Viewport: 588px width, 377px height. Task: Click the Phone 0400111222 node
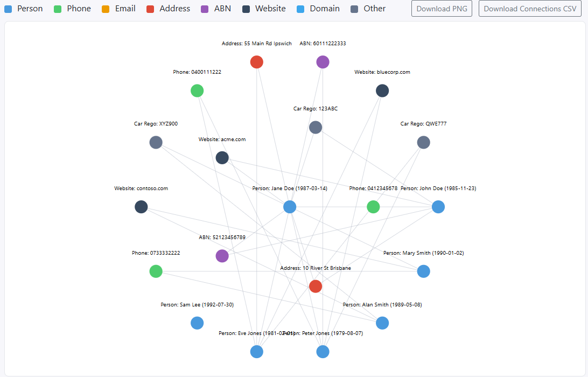197,90
